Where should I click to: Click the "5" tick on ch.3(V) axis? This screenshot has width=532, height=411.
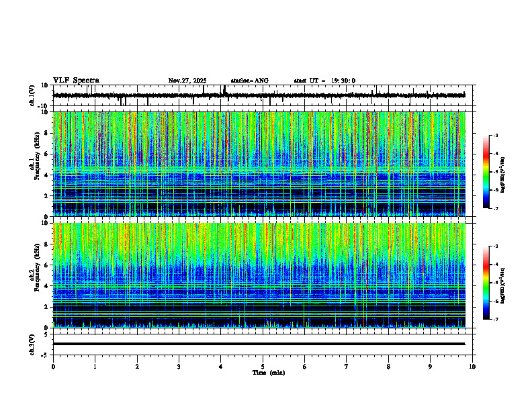(47, 334)
